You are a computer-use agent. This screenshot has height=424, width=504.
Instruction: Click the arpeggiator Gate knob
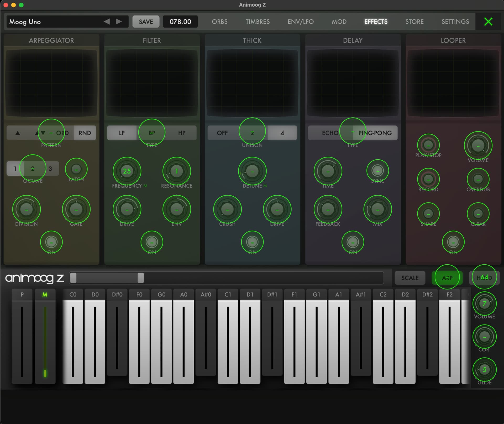[76, 210]
